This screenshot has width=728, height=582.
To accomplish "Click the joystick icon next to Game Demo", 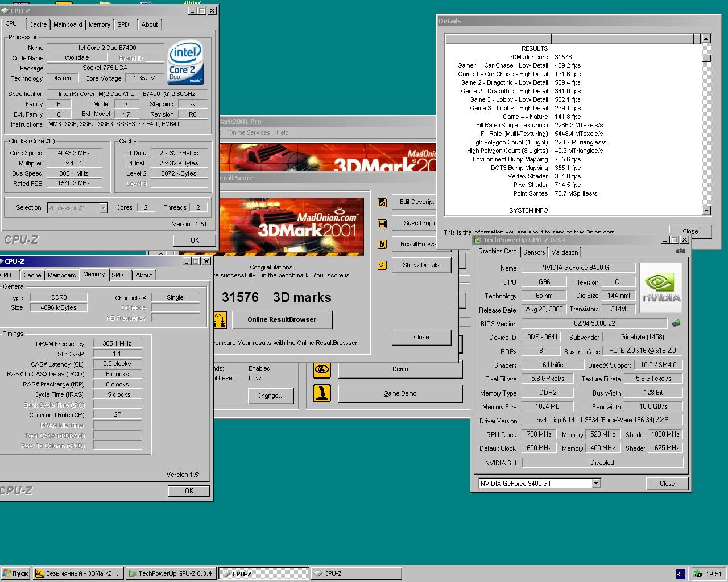I will pyautogui.click(x=322, y=393).
